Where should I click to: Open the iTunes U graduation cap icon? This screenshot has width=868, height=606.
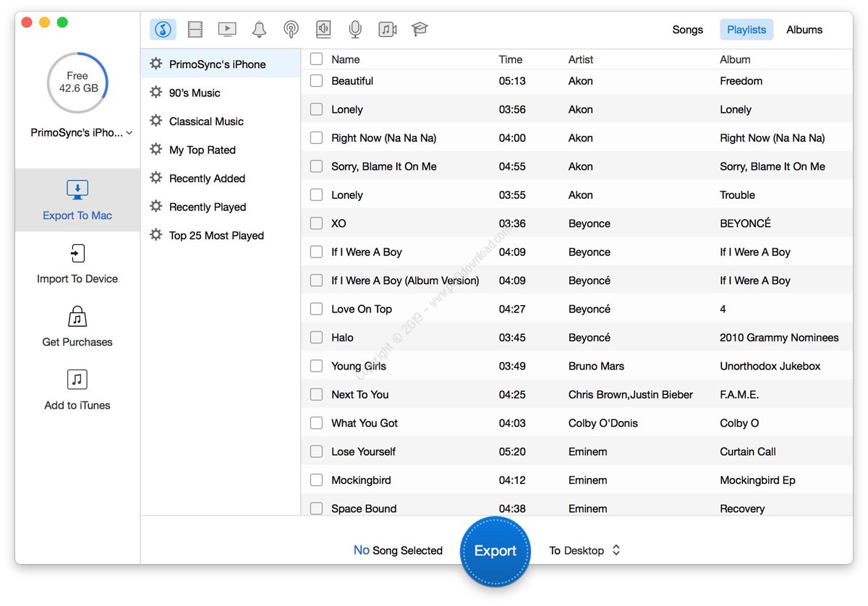420,30
